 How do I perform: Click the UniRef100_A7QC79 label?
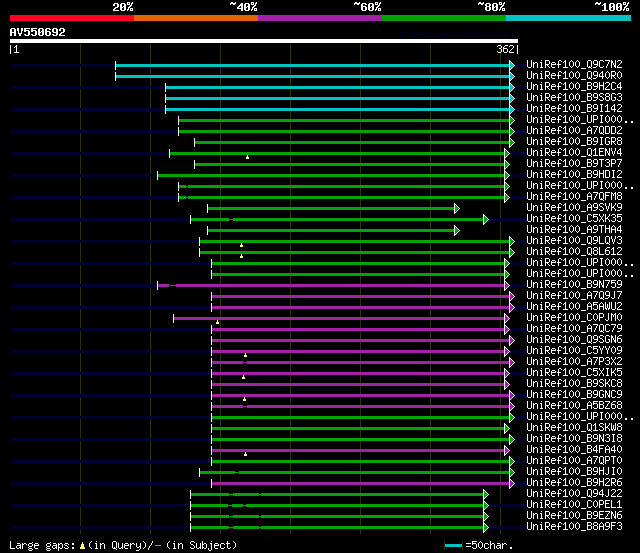(574, 329)
